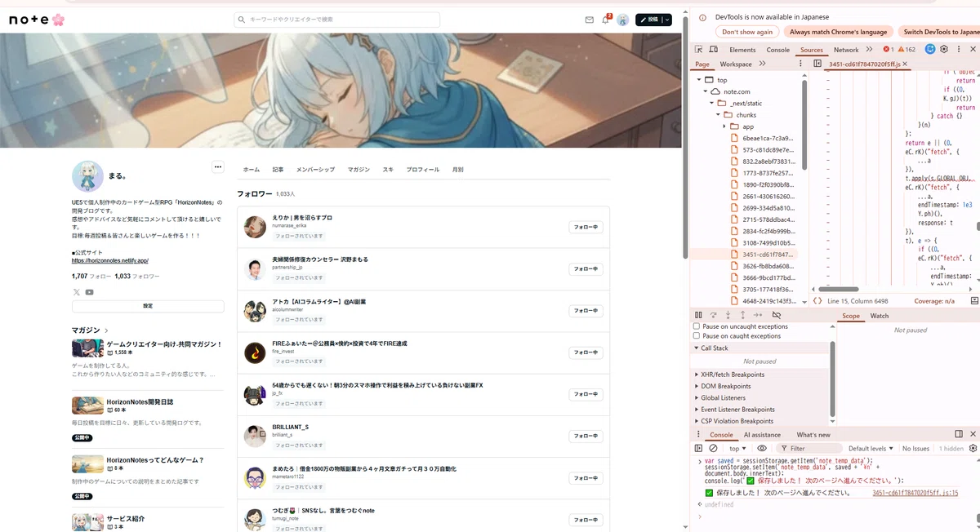This screenshot has height=532, width=980.
Task: Toggle follow button for 沢野まもる
Action: click(586, 268)
